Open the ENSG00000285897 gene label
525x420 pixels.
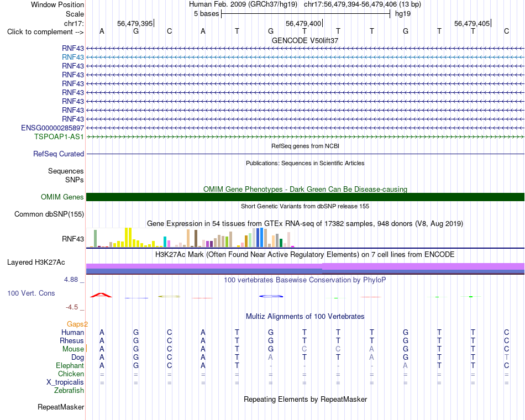coord(53,128)
